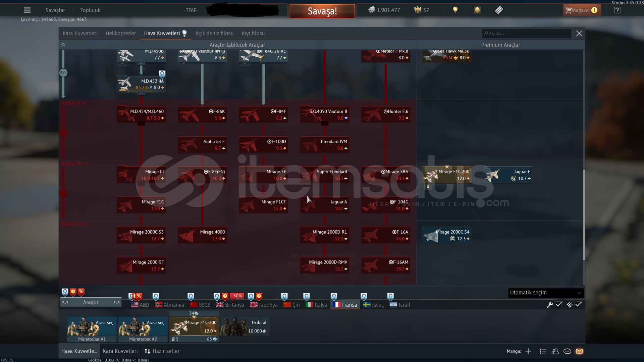Open the Mağaza store
The width and height of the screenshot is (644, 362).
pyautogui.click(x=581, y=10)
